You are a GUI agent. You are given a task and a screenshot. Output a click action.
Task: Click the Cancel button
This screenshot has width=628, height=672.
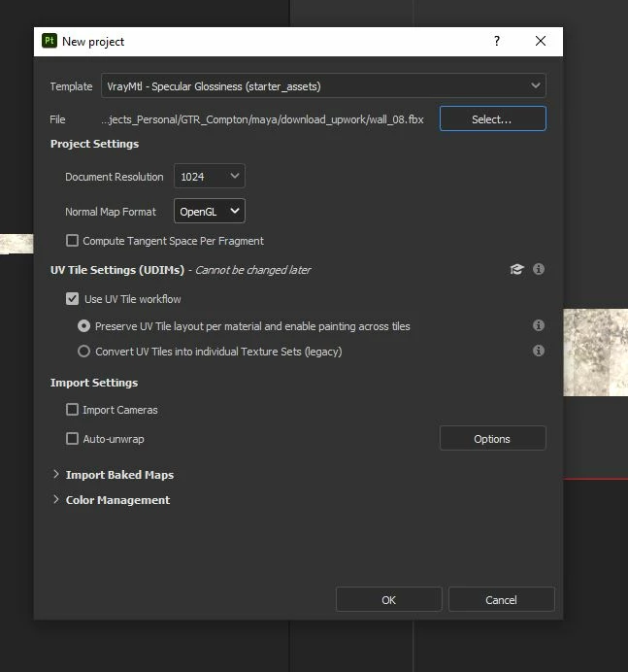(501, 599)
